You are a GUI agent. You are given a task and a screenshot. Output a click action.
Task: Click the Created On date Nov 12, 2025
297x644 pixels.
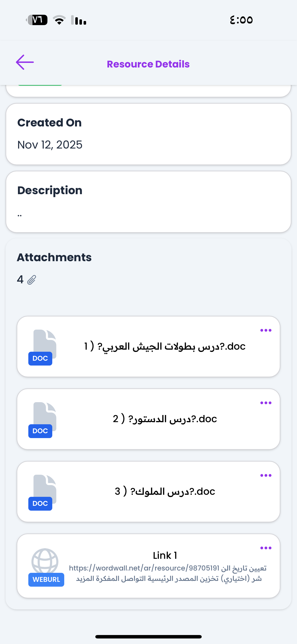coord(50,145)
